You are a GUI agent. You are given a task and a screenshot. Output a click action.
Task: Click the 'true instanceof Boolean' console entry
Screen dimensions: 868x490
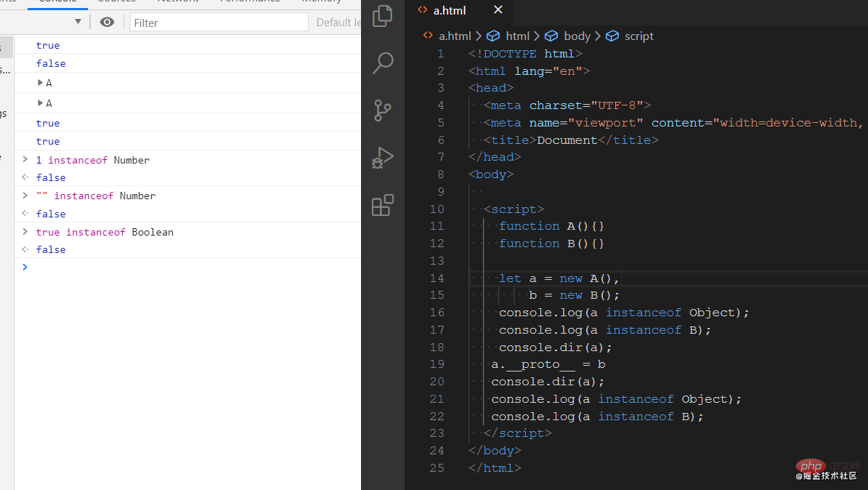pos(105,232)
